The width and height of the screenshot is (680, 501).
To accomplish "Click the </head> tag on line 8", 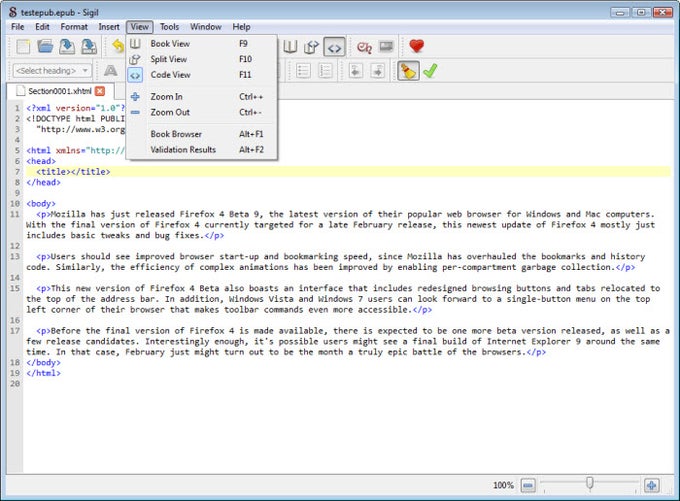I will [x=43, y=183].
